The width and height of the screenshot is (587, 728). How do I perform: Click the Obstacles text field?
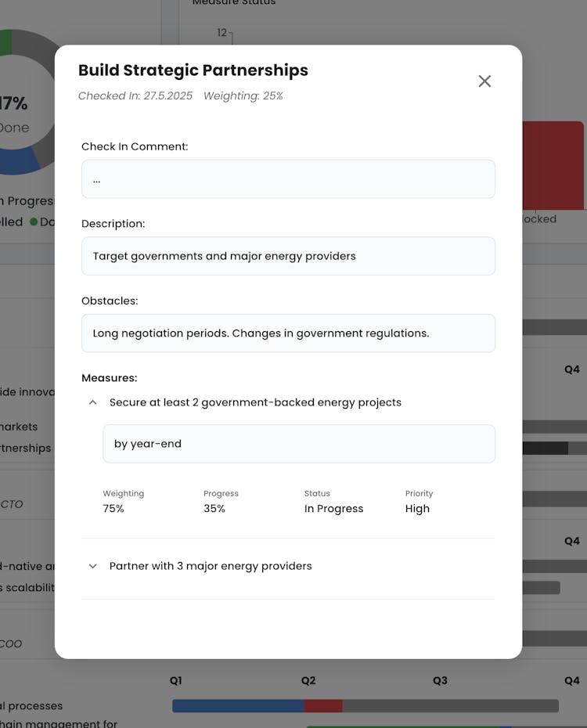[288, 333]
